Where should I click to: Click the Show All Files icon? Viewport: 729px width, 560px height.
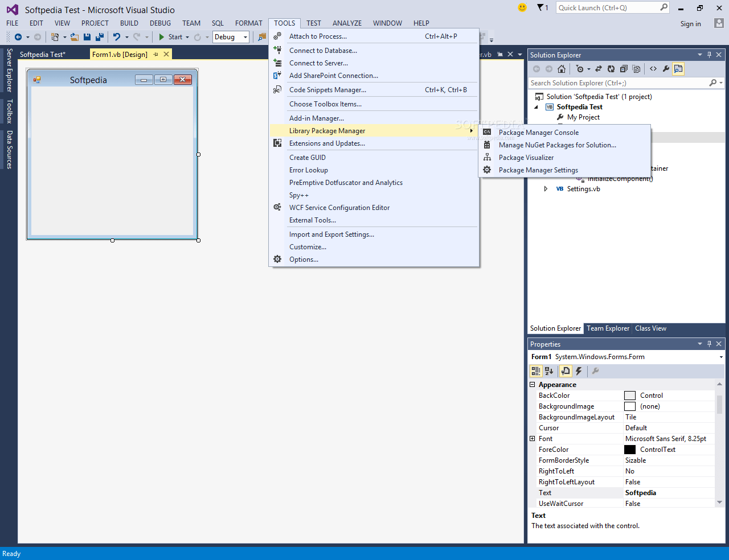(636, 69)
